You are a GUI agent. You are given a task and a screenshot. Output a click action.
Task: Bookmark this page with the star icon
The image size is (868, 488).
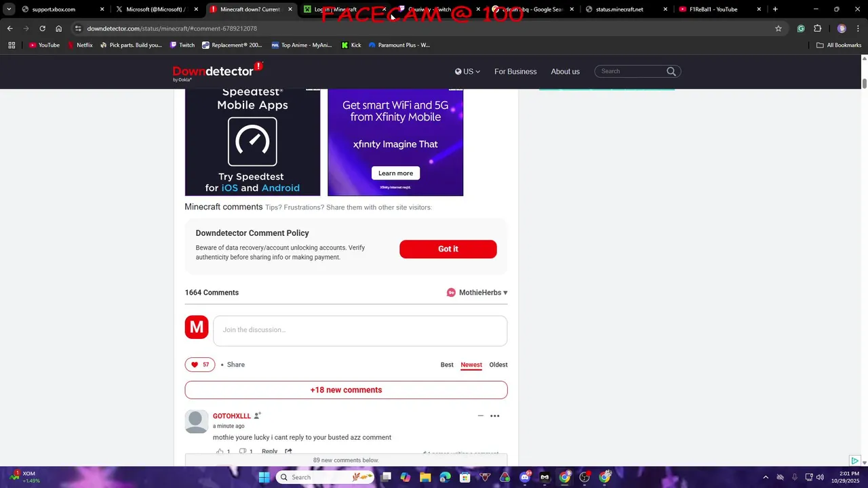tap(778, 28)
